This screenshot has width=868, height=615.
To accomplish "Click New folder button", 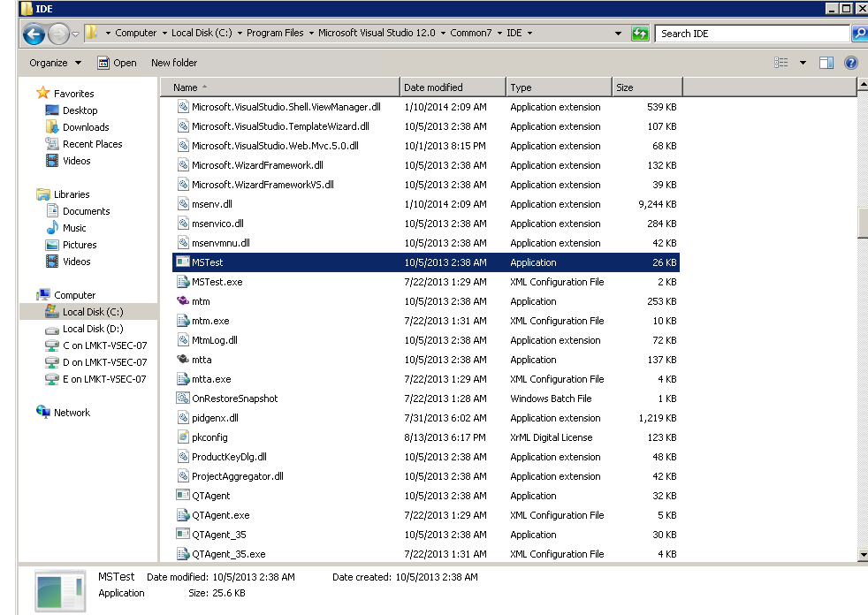I will pyautogui.click(x=174, y=63).
